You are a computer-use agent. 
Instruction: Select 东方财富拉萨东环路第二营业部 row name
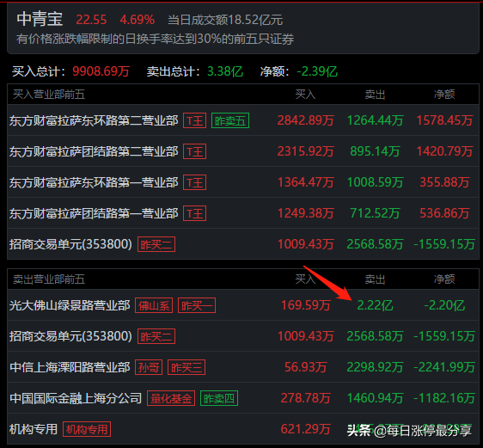tap(94, 120)
